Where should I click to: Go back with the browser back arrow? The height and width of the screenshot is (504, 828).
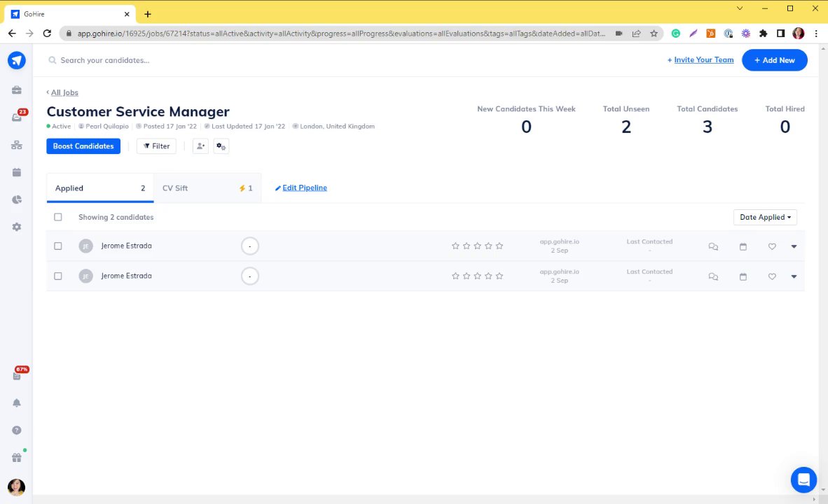(12, 33)
